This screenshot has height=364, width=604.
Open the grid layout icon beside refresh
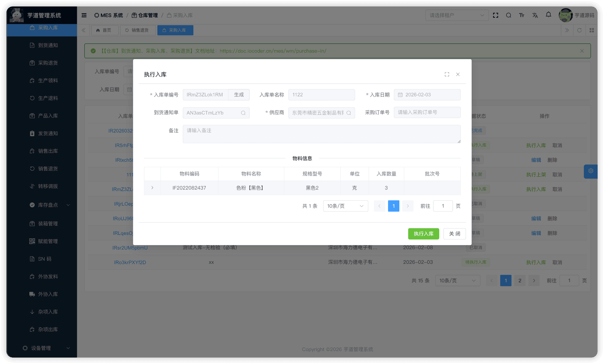pos(592,30)
